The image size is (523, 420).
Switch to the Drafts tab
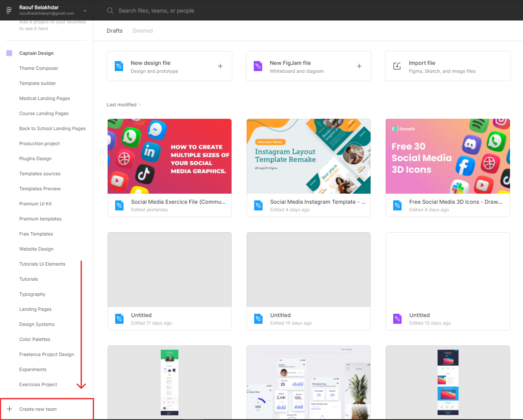[115, 31]
